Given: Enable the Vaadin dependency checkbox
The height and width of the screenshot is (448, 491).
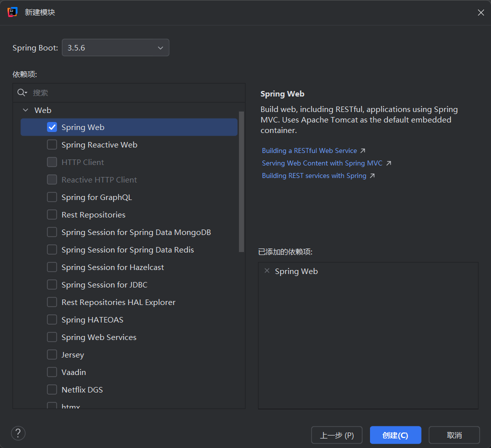Looking at the screenshot, I should point(52,372).
